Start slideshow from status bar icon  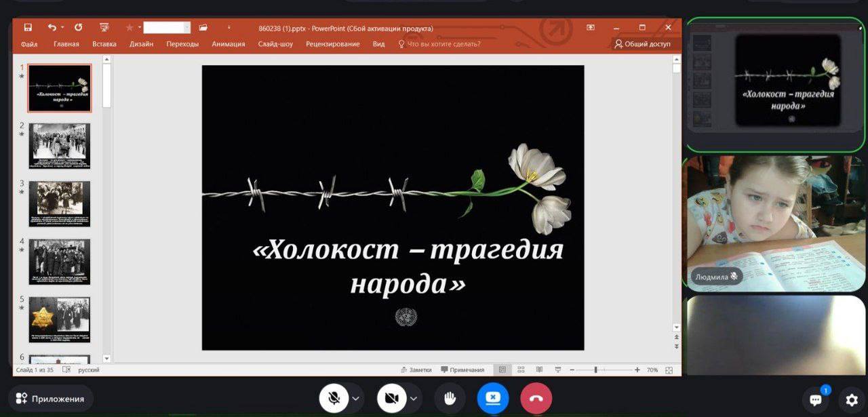tap(557, 370)
